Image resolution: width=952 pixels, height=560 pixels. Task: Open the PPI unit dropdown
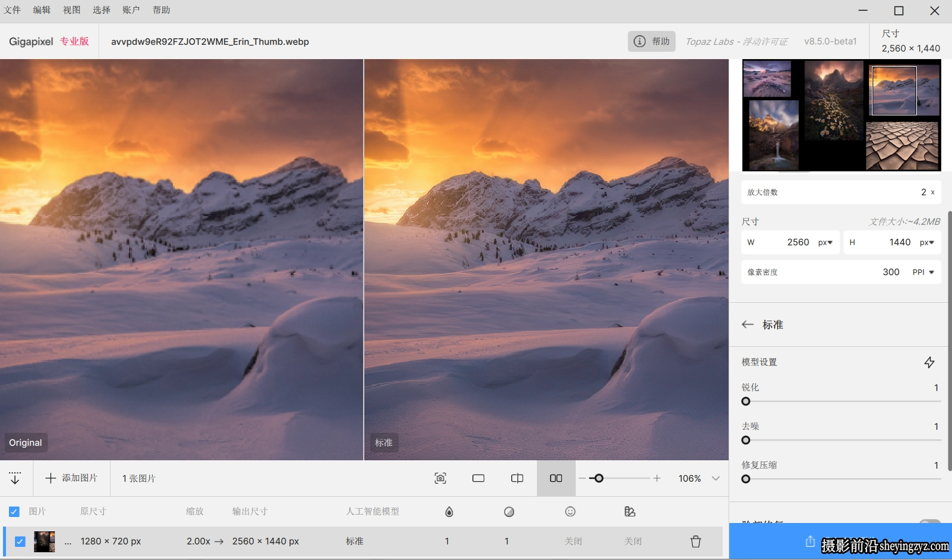click(x=923, y=272)
